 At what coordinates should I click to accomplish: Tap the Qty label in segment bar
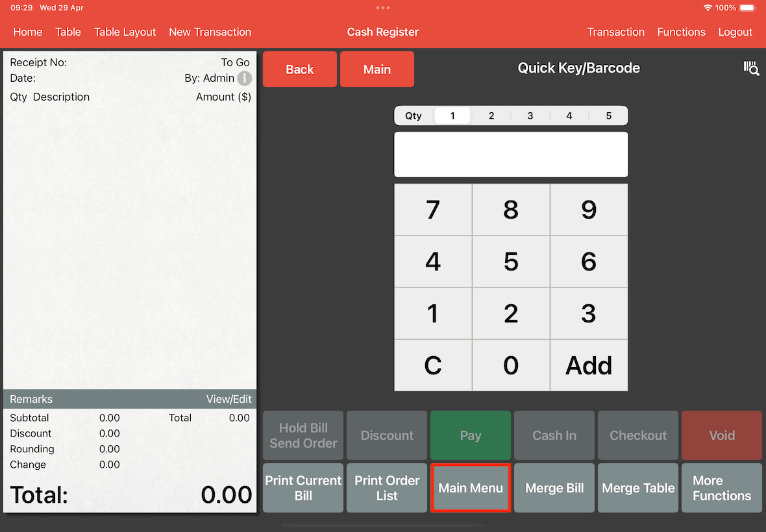click(414, 115)
